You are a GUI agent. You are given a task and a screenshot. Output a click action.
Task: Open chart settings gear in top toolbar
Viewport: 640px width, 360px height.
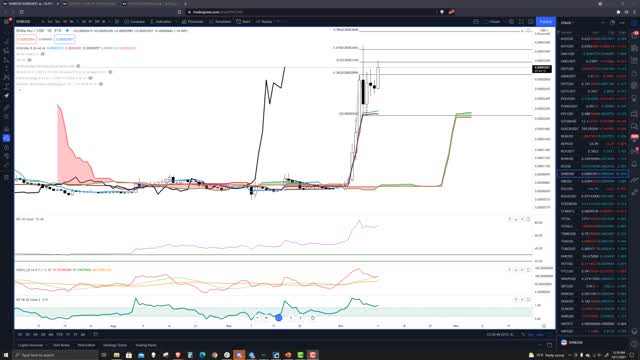[511, 21]
